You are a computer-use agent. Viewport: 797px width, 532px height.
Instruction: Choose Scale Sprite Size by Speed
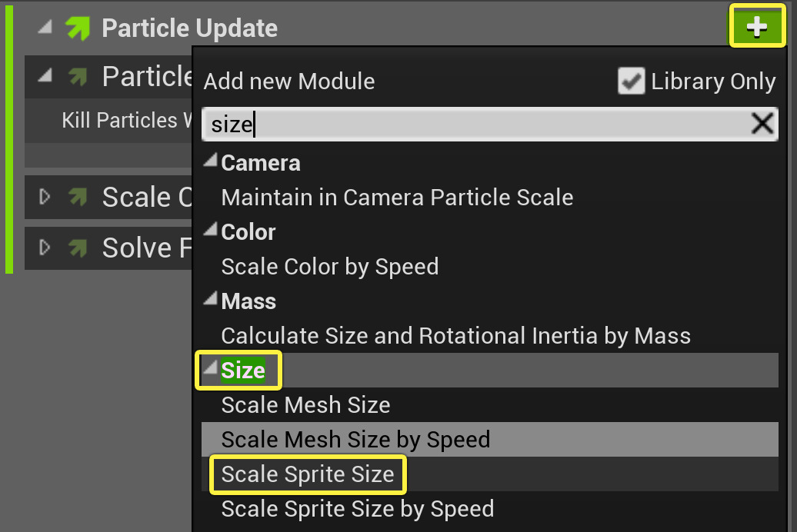[358, 509]
